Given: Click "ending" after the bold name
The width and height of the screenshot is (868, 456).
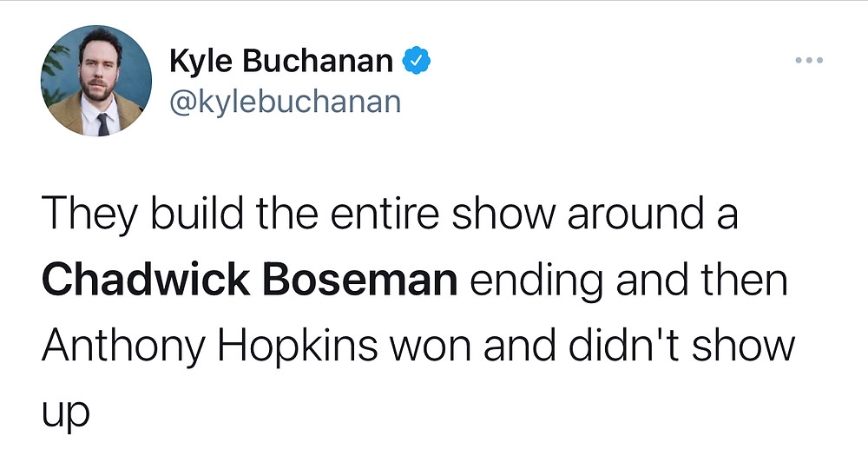Looking at the screenshot, I should [536, 281].
